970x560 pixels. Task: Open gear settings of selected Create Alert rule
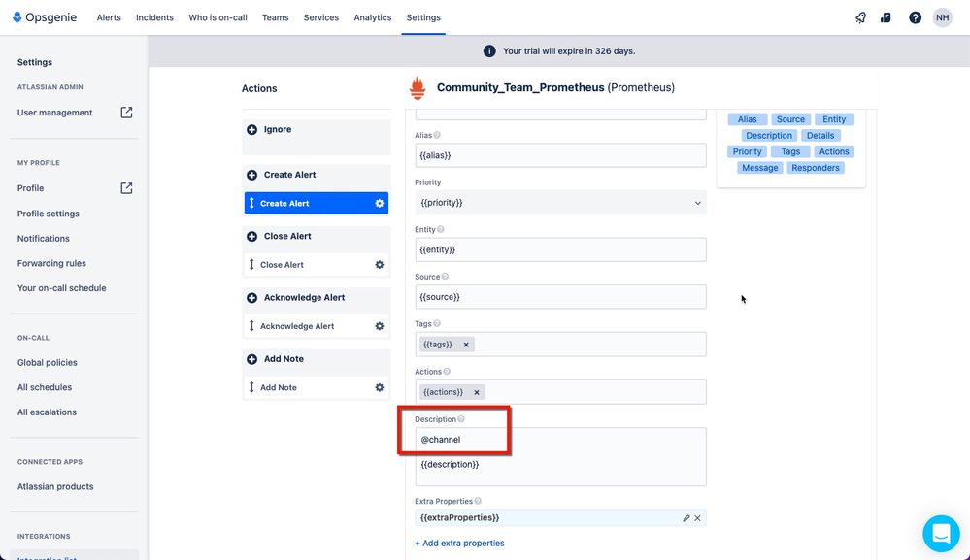pyautogui.click(x=380, y=204)
